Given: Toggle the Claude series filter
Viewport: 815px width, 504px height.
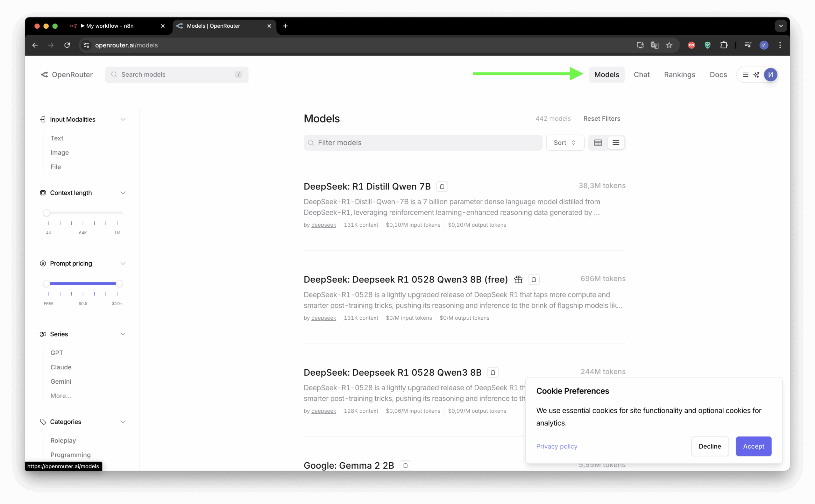Looking at the screenshot, I should (61, 367).
